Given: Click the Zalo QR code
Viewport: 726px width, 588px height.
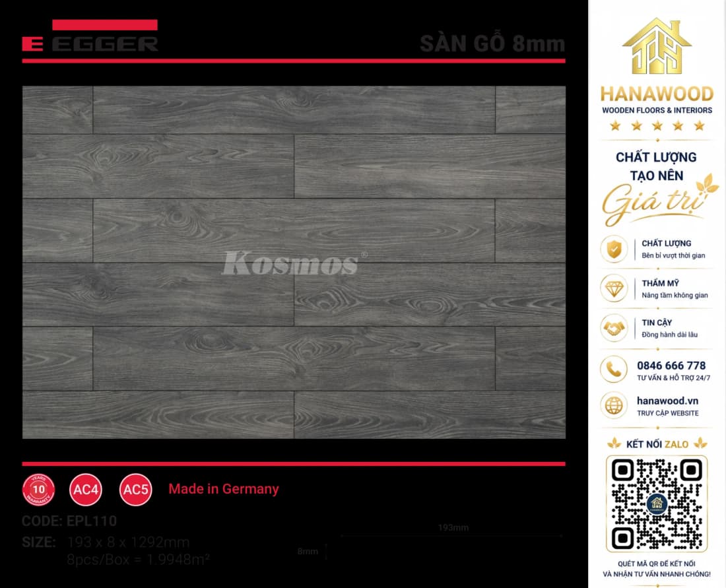Looking at the screenshot, I should tap(657, 504).
